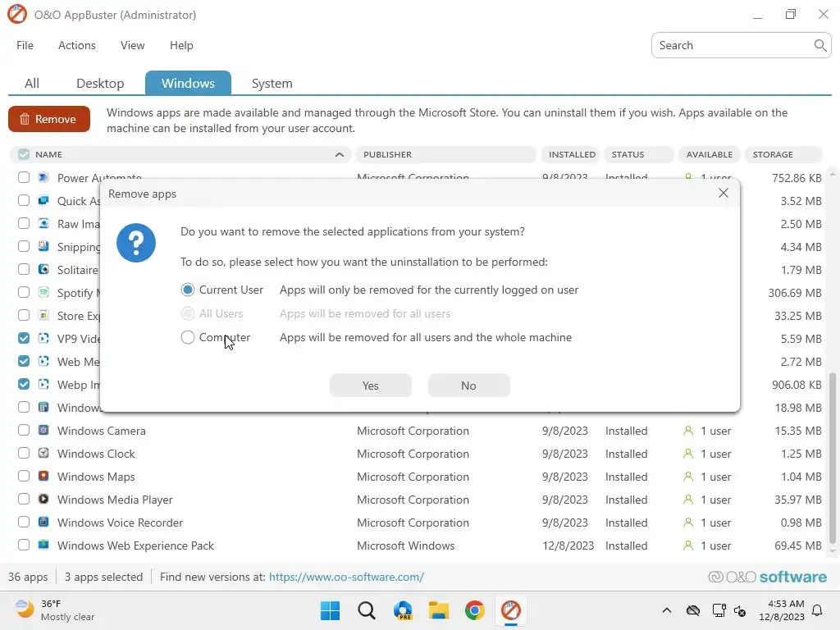The image size is (840, 630).
Task: Cancel removal with No button
Action: [x=468, y=386]
